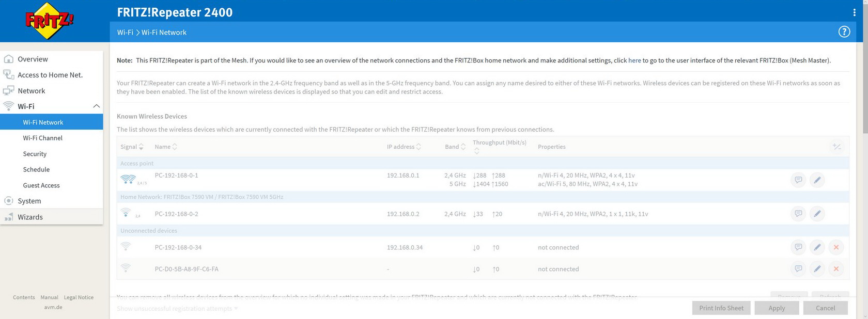Click the Network computers icon
This screenshot has height=319, width=868.
coord(8,90)
